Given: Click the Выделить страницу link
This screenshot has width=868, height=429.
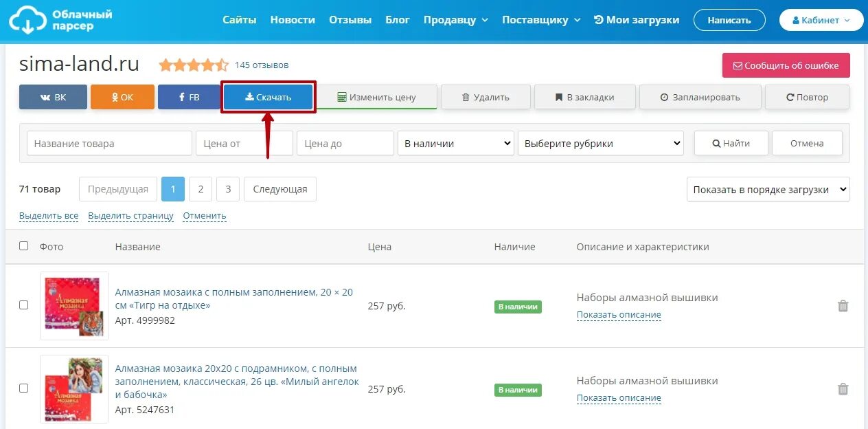Looking at the screenshot, I should click(131, 216).
